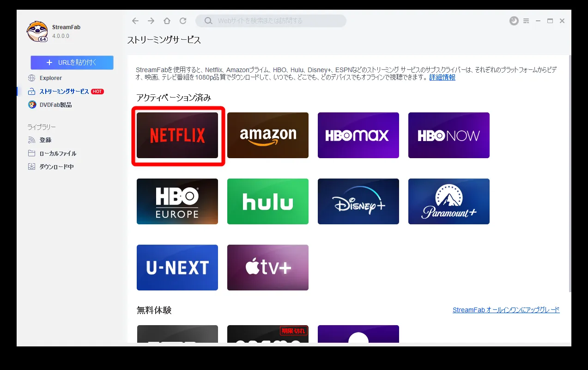Reload page with the refresh icon
The image size is (588, 370).
(x=183, y=21)
